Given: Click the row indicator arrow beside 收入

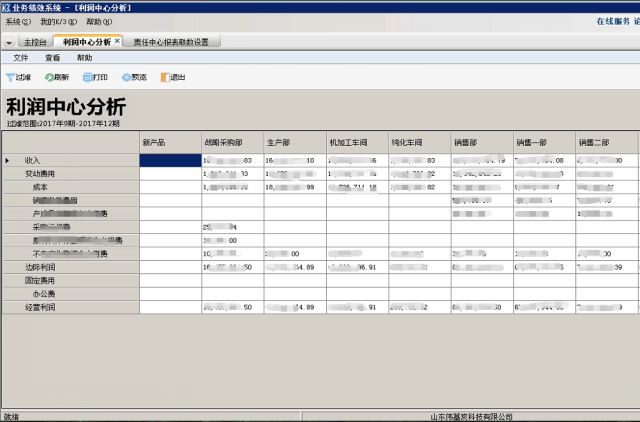Looking at the screenshot, I should pos(7,160).
